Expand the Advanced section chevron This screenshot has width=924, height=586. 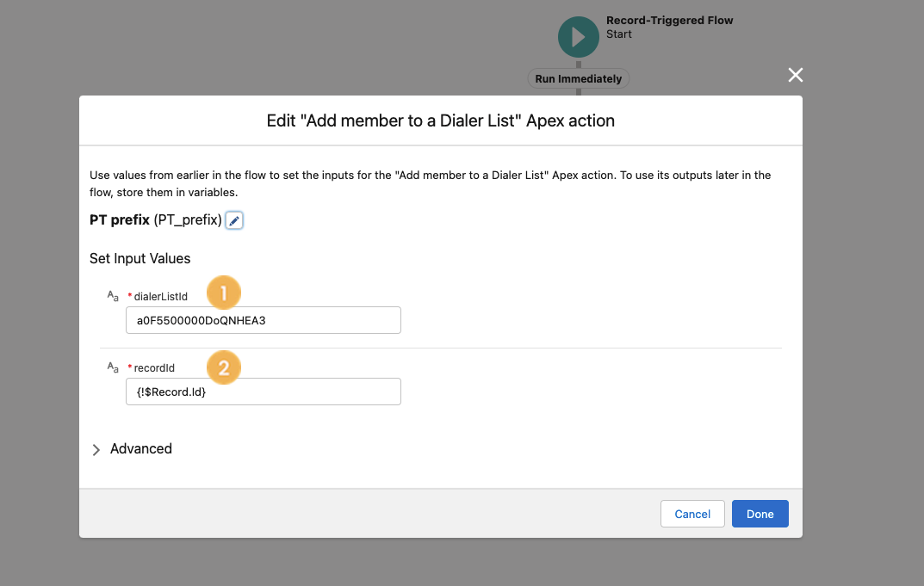pos(96,450)
